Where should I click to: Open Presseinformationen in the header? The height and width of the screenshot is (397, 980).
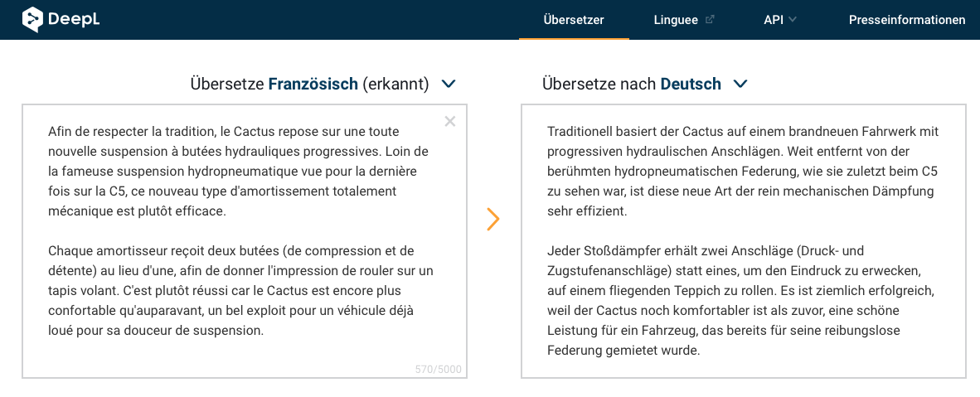click(907, 20)
